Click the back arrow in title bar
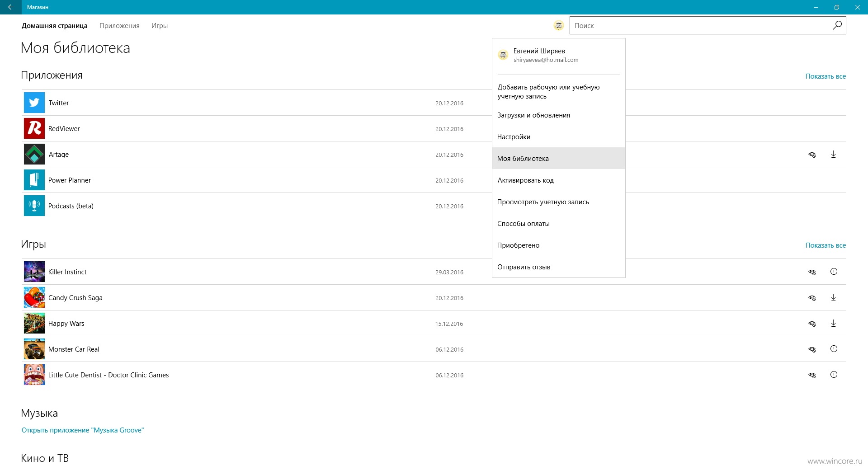868x470 pixels. 11,7
